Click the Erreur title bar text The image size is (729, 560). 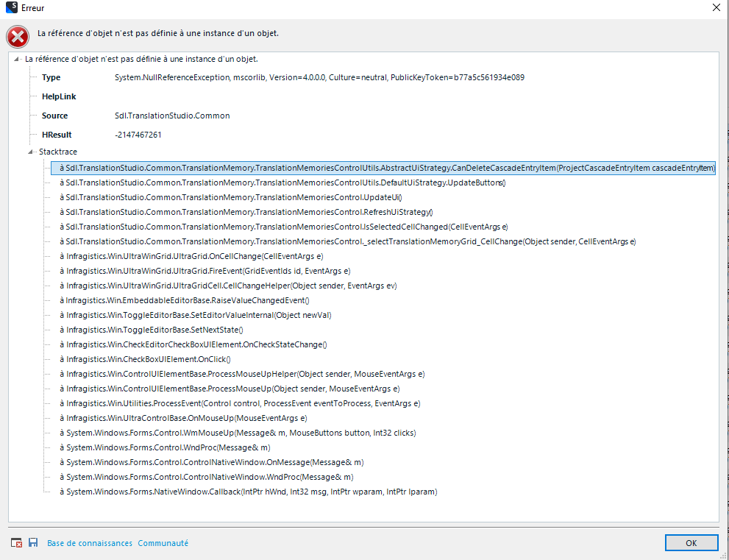coord(33,8)
